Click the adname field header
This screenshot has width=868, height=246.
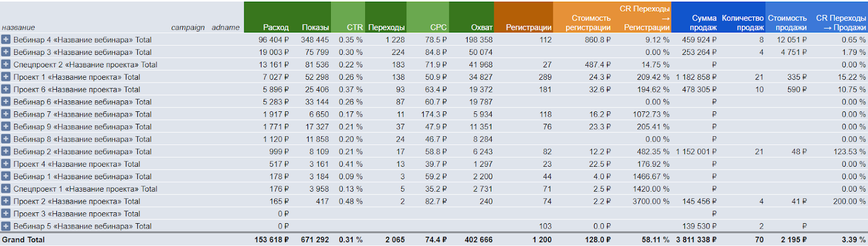[225, 28]
